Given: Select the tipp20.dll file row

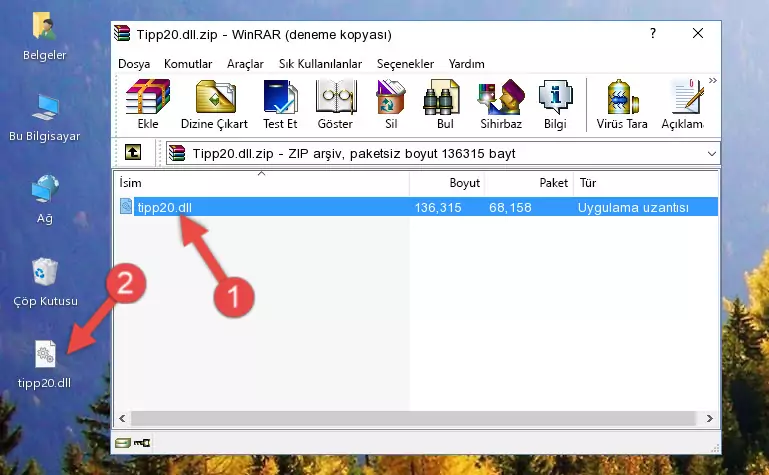Looking at the screenshot, I should pyautogui.click(x=417, y=207).
